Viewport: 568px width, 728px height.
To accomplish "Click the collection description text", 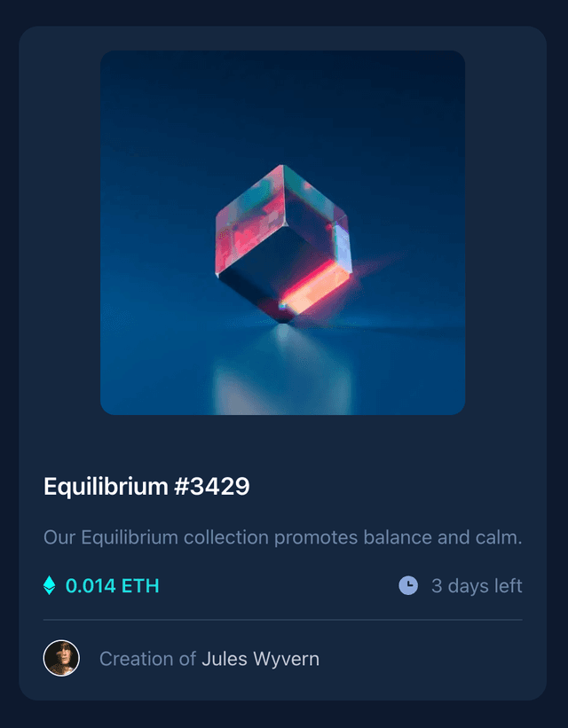I will point(282,537).
